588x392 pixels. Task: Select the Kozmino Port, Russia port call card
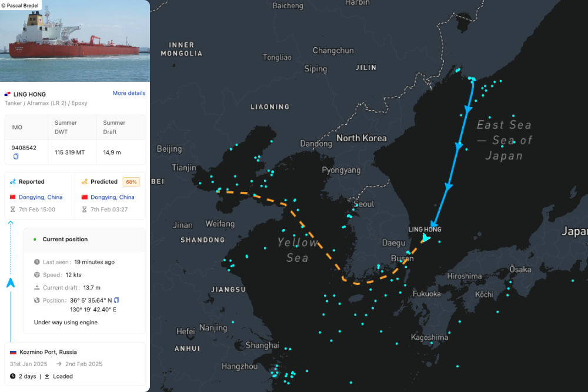point(75,364)
